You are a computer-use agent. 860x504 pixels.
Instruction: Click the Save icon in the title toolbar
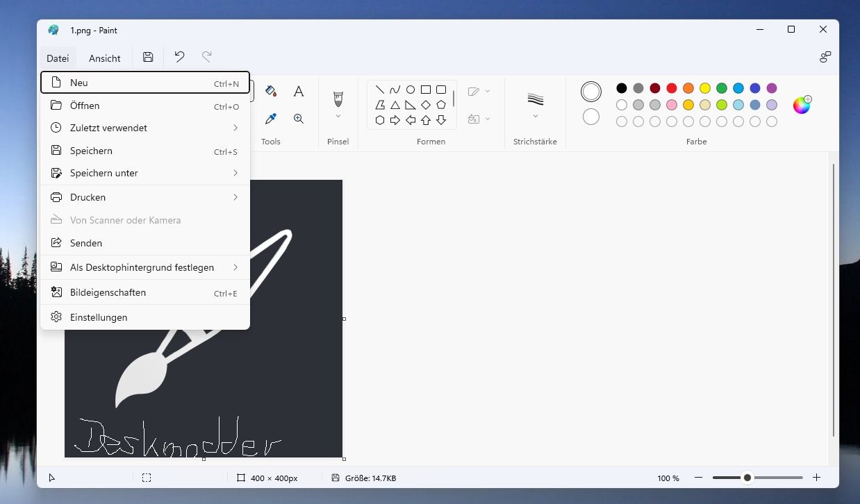pyautogui.click(x=148, y=58)
